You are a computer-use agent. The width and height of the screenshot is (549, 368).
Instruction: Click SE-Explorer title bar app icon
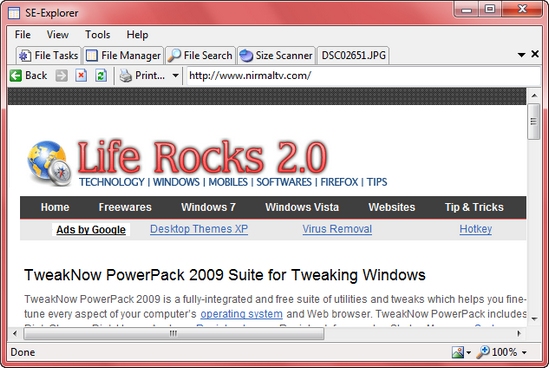(14, 13)
